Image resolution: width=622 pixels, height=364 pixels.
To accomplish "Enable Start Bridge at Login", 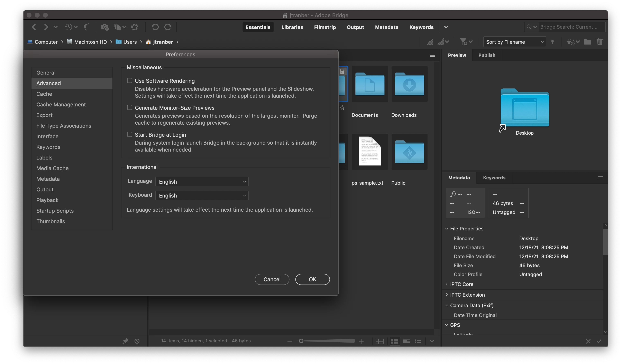I will tap(130, 134).
